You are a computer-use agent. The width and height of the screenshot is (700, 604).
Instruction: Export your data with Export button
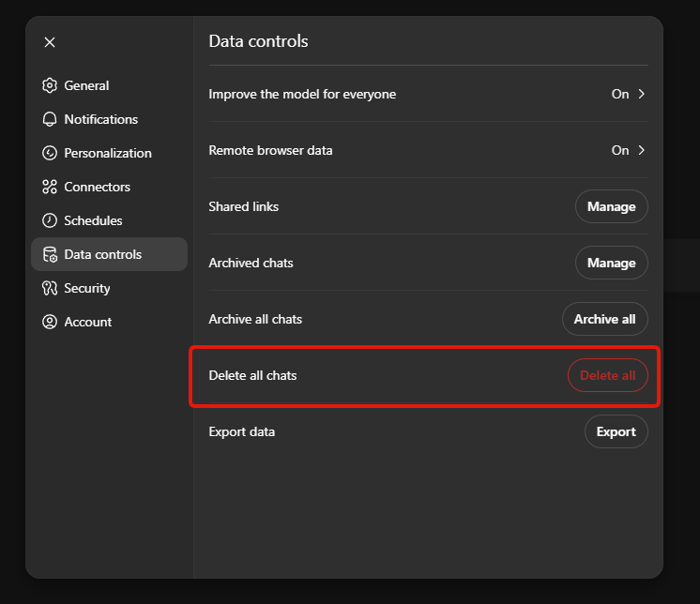coord(616,431)
